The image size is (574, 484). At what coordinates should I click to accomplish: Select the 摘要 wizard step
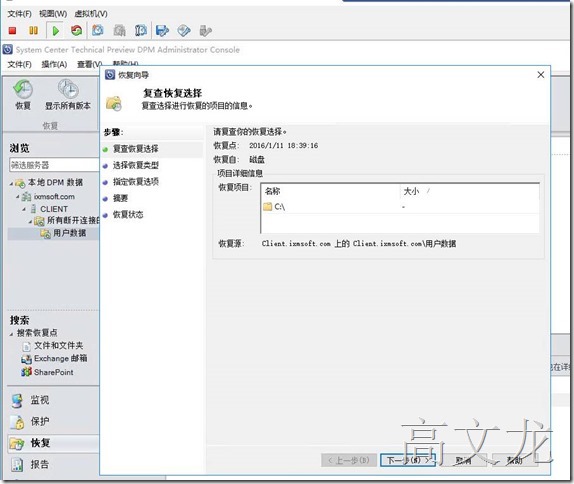pos(120,198)
